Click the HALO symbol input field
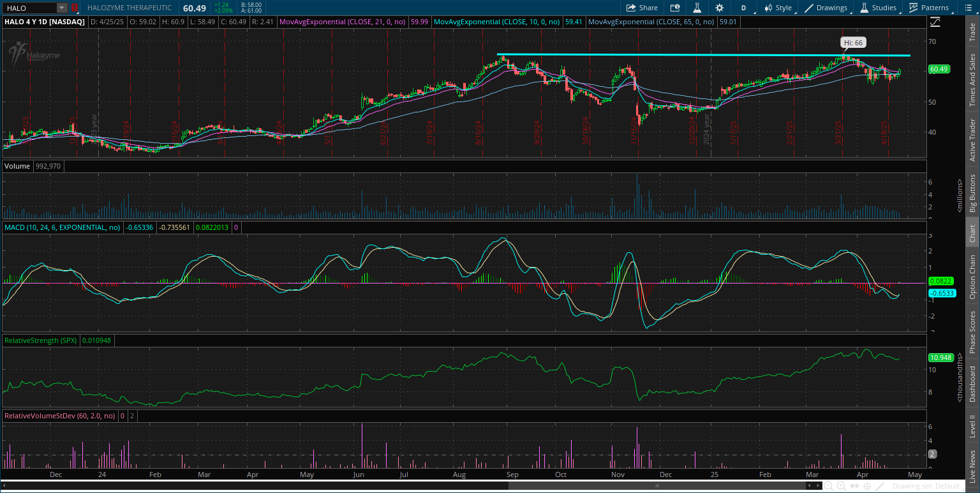 [x=30, y=8]
